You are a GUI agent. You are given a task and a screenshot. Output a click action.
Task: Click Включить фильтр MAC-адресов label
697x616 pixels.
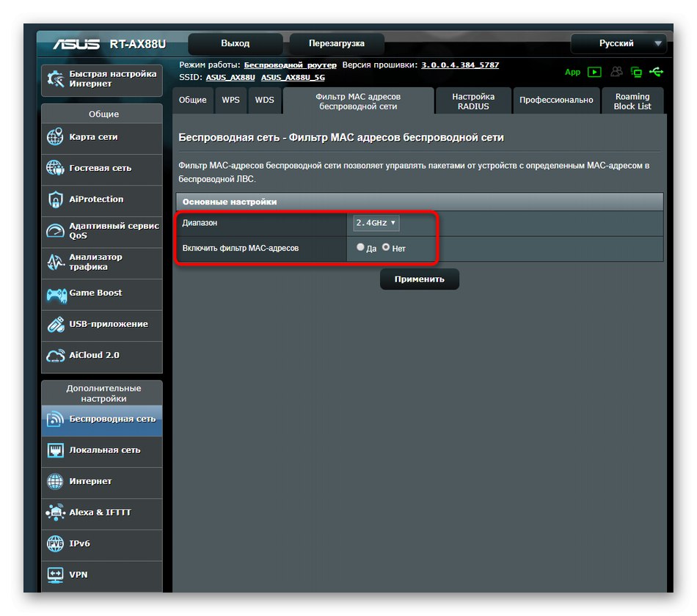tap(241, 248)
